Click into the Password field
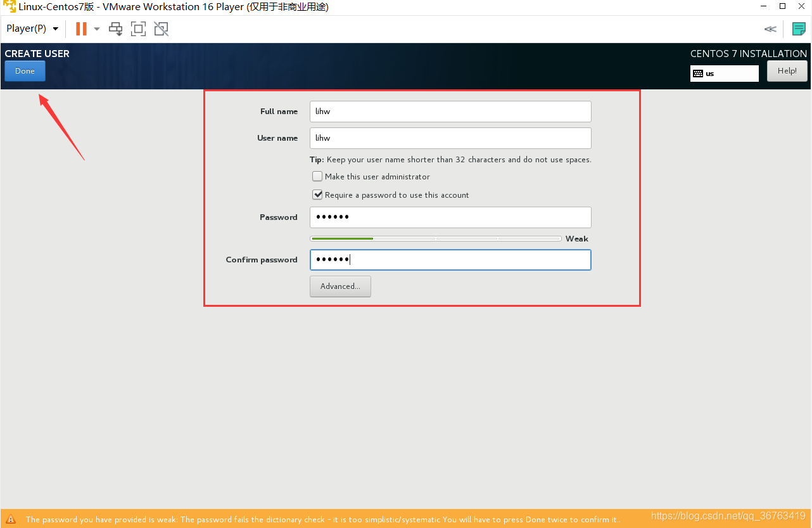 (450, 217)
